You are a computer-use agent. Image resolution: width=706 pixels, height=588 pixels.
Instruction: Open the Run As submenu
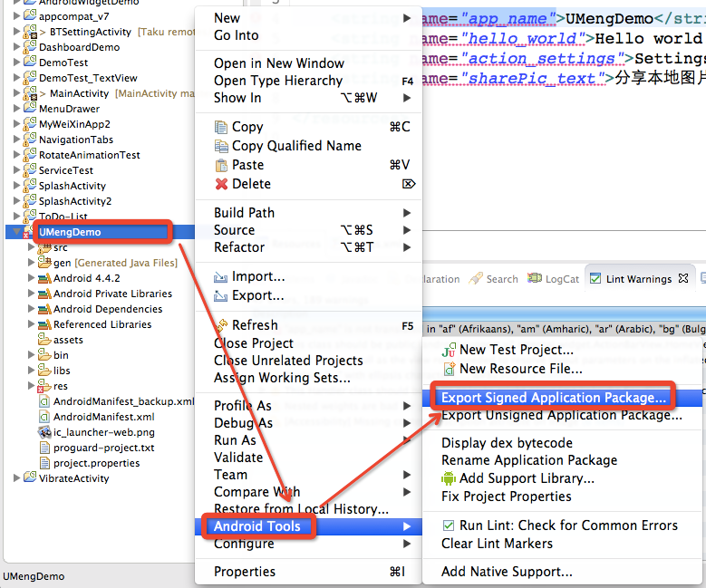click(x=308, y=440)
